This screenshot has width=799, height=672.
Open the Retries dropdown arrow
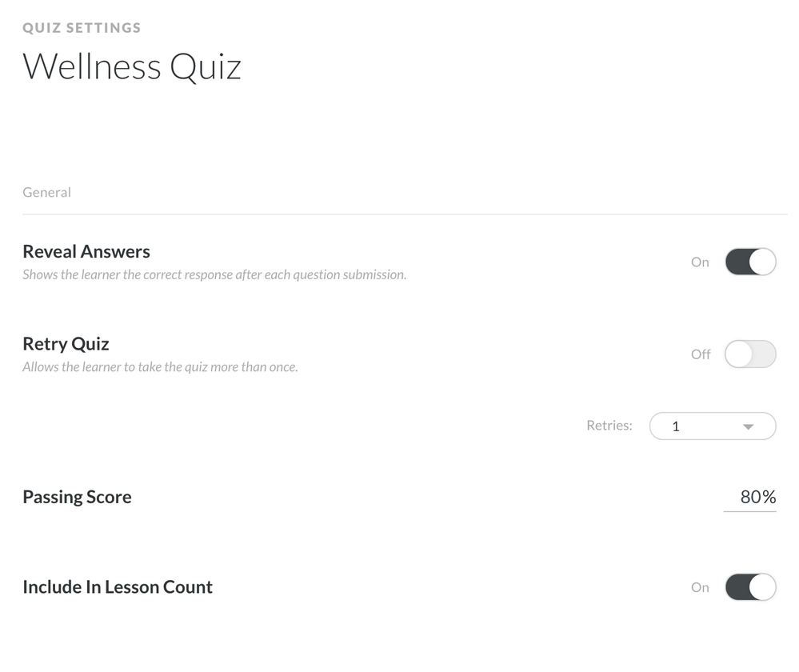[x=748, y=426]
